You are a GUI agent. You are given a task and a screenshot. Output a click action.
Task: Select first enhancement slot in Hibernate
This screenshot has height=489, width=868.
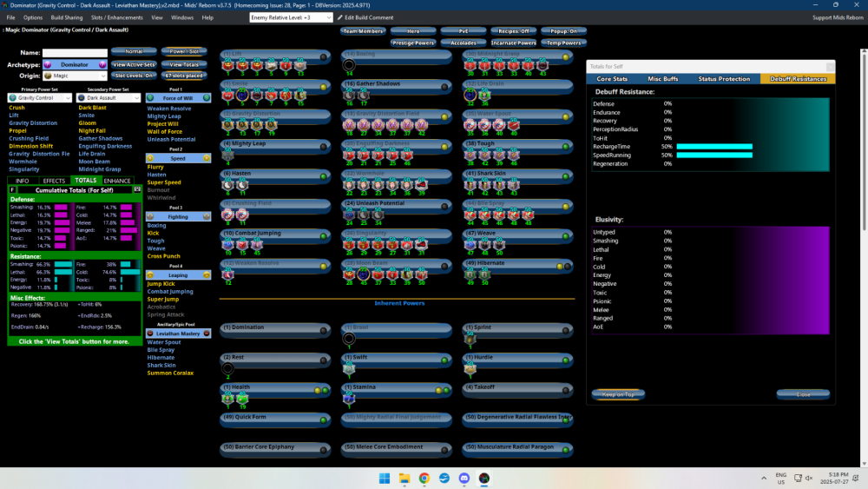tap(470, 274)
